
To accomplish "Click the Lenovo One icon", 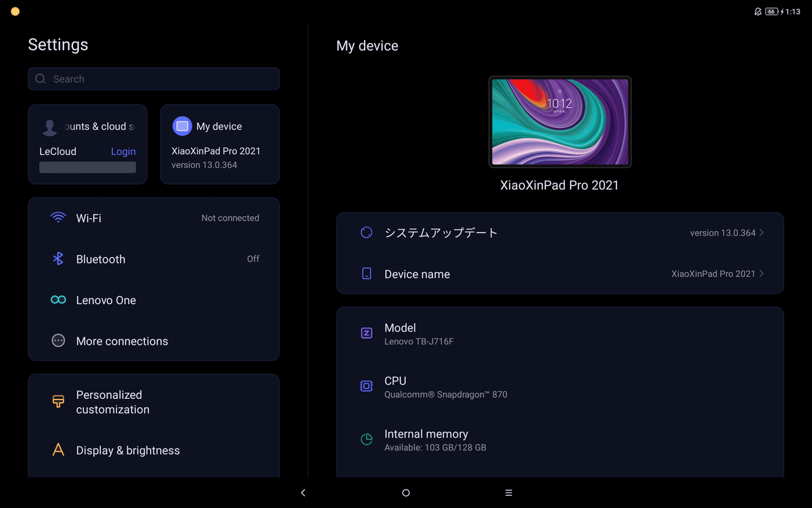I will point(58,300).
